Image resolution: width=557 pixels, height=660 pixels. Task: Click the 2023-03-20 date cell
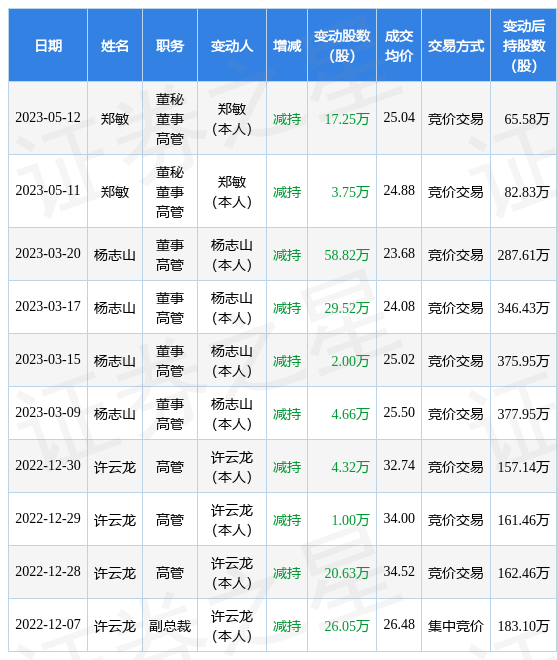click(48, 253)
